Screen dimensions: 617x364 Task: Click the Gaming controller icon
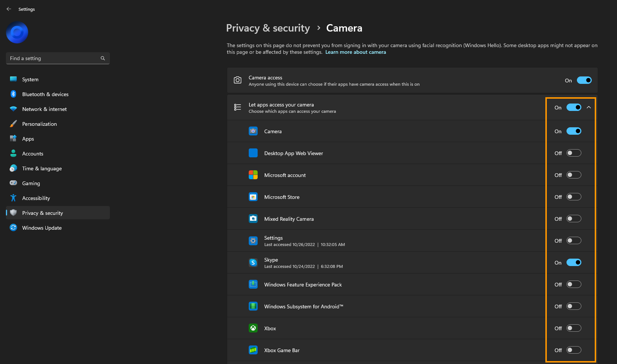[x=13, y=183]
